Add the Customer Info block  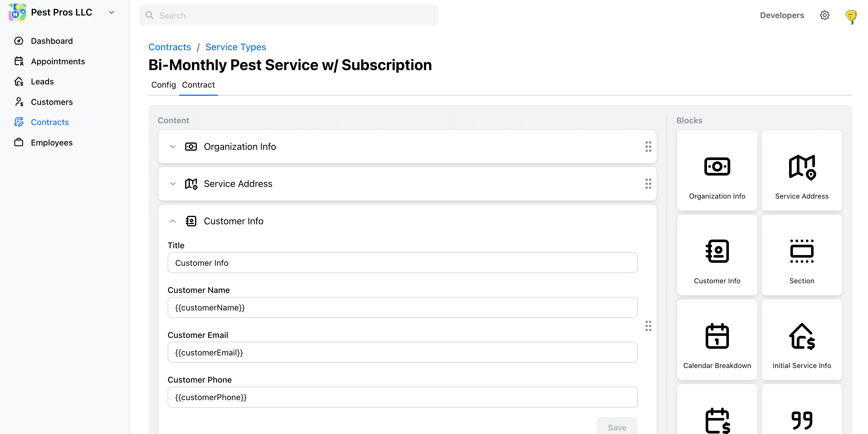click(717, 255)
